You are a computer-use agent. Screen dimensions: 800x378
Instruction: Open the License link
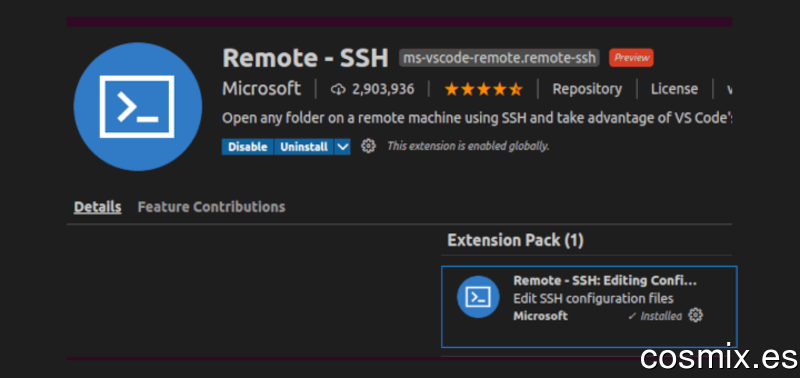tap(674, 89)
